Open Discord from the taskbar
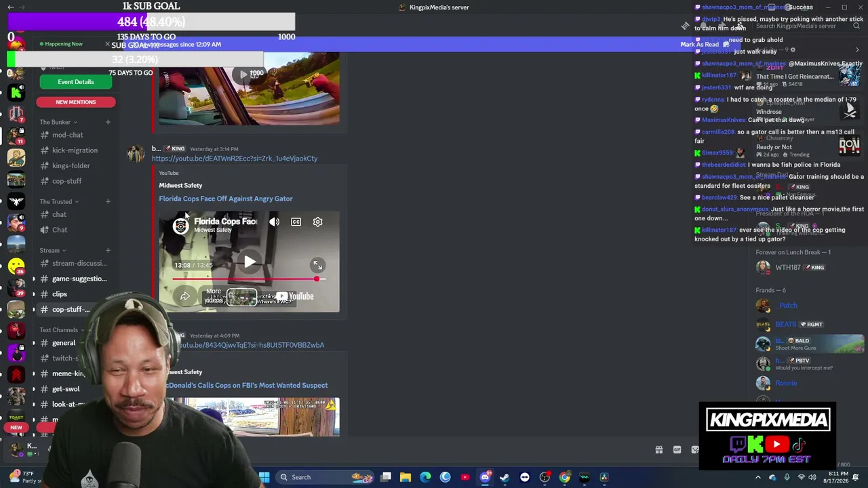 point(485,477)
